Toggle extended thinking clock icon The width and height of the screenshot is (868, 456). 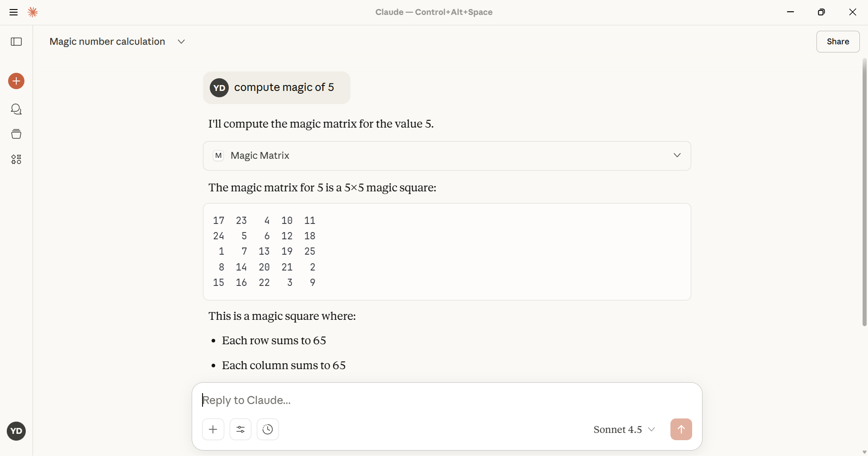(x=268, y=429)
